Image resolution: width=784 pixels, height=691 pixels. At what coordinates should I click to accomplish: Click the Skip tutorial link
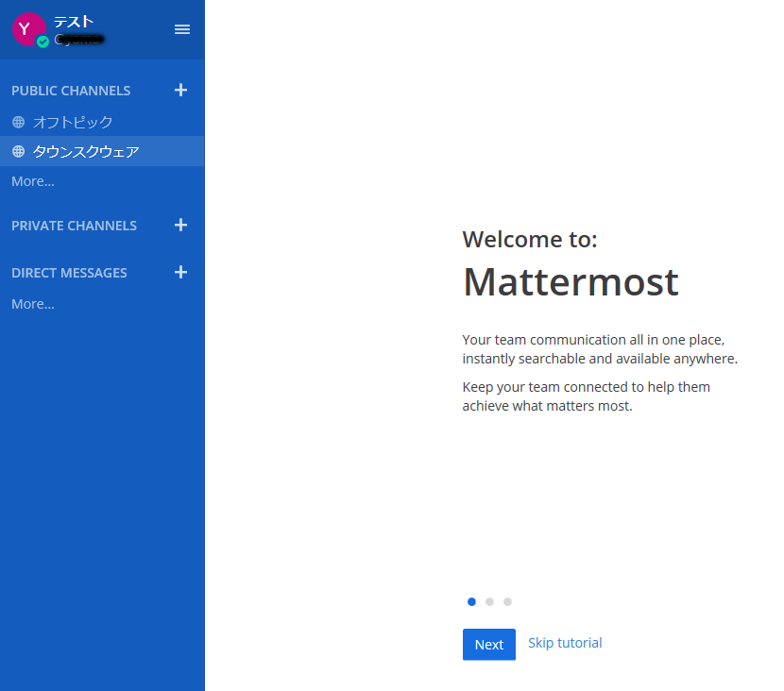coord(565,643)
